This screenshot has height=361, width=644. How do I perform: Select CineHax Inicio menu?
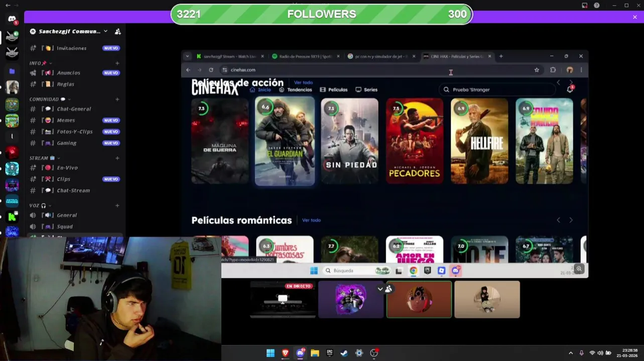(x=261, y=89)
